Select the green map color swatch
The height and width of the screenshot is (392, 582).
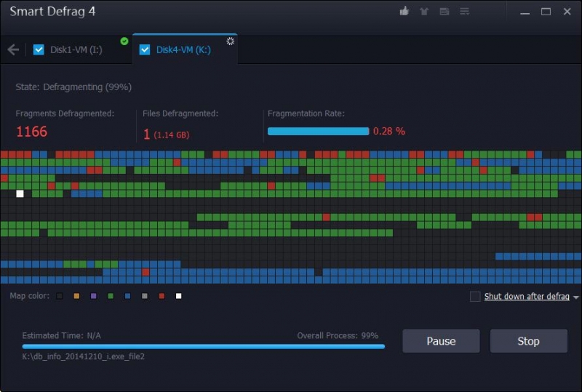(111, 296)
